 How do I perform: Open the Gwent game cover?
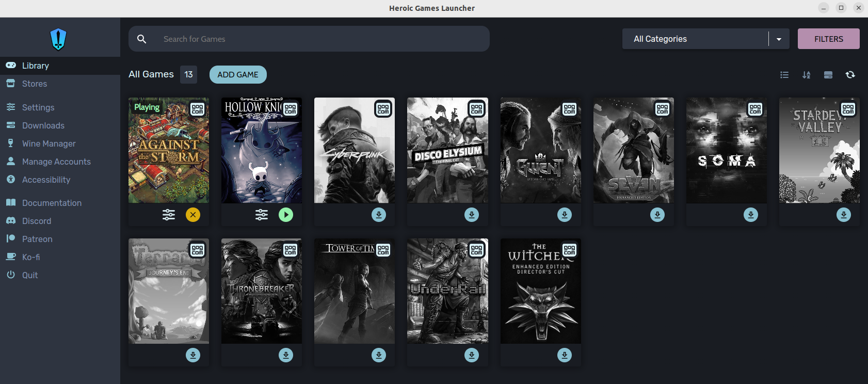point(541,150)
